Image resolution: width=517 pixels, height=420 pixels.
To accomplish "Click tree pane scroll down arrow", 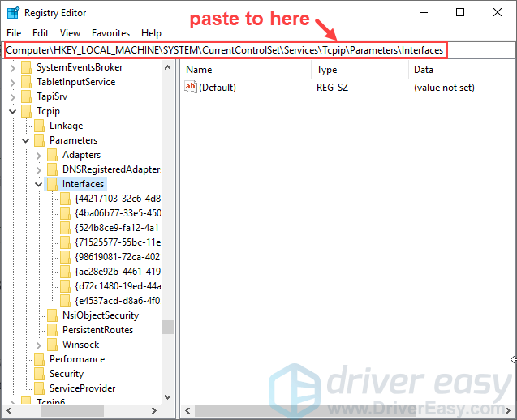I will pos(167,397).
